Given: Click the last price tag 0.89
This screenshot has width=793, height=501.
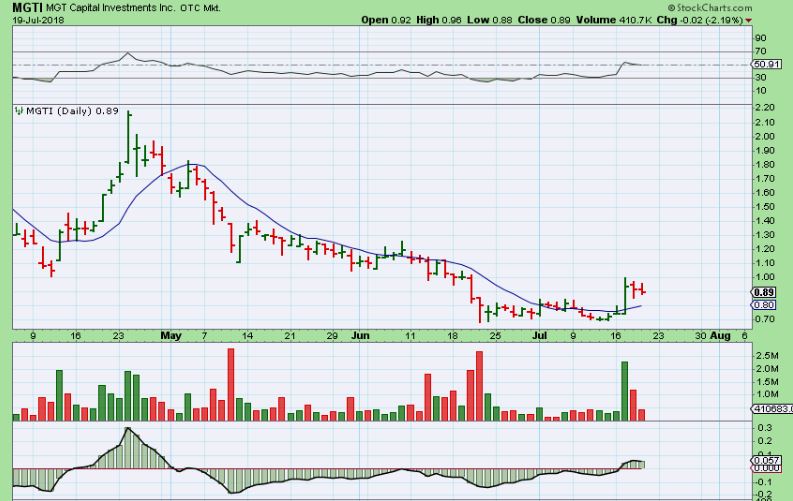Looking at the screenshot, I should [764, 293].
